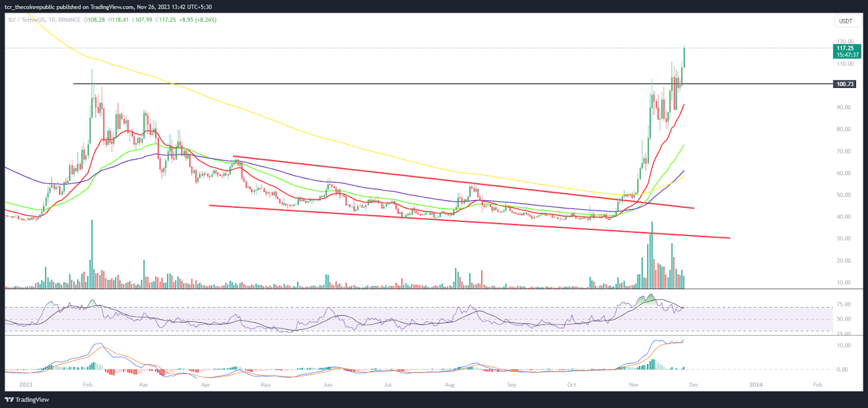Screen dimensions: 868x408
Task: Click the 40.00 price axis label
Action: coord(844,216)
